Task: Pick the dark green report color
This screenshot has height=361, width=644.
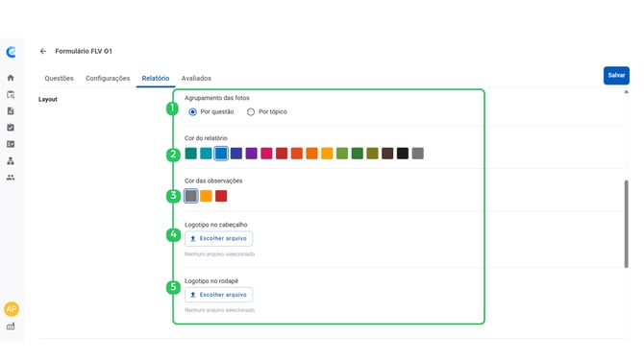Action: pos(358,154)
